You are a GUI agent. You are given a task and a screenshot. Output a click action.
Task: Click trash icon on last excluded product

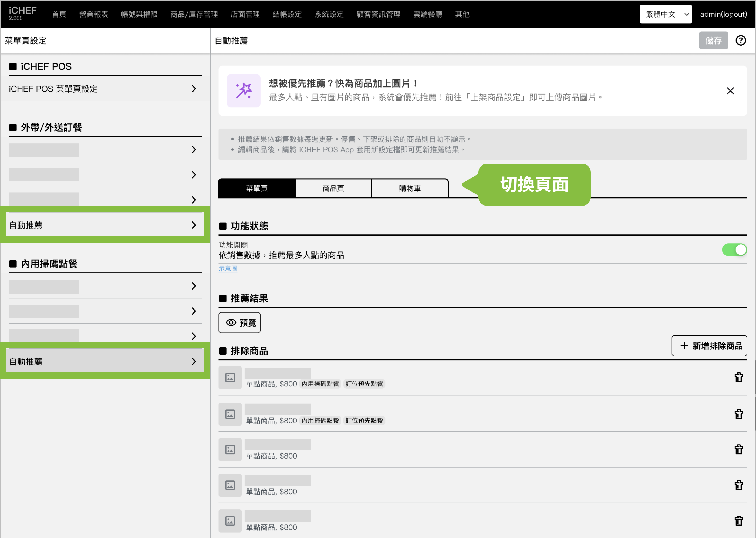[738, 521]
